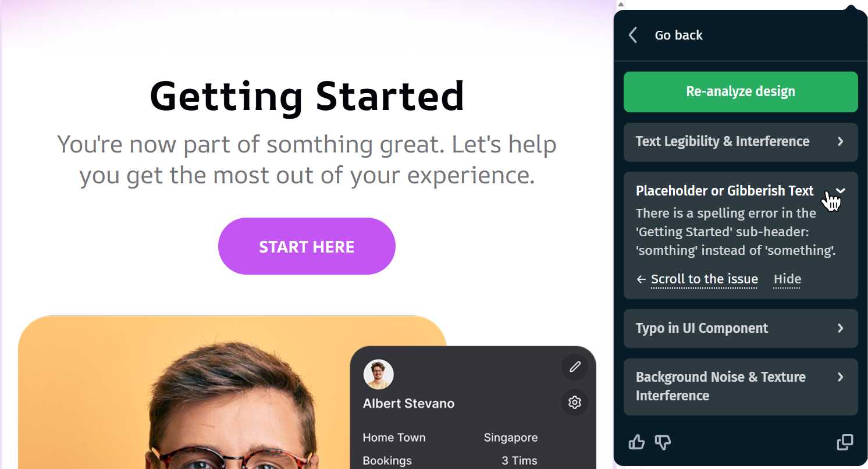Image resolution: width=868 pixels, height=469 pixels.
Task: Click the thumbs up feedback icon
Action: click(x=637, y=443)
